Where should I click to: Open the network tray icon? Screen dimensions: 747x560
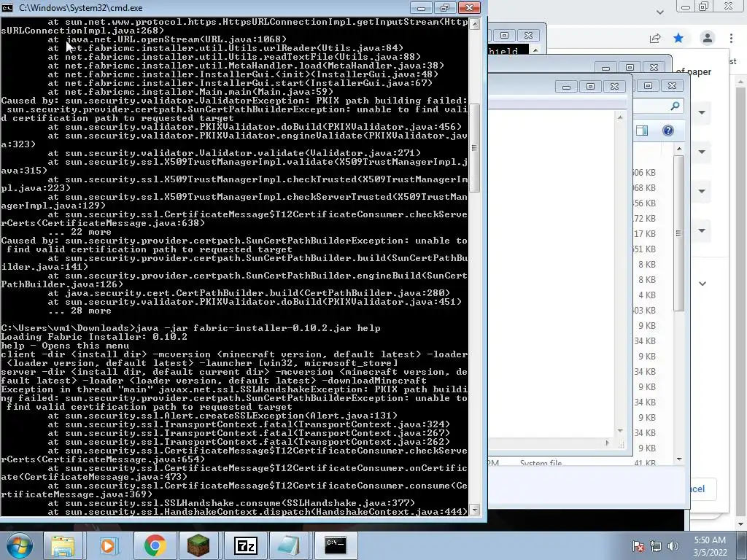(x=656, y=545)
